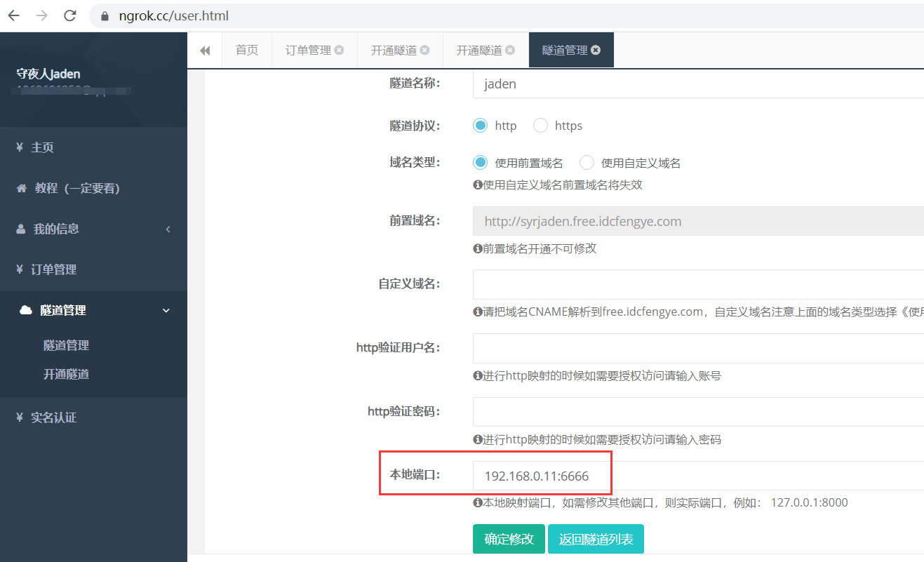Collapse the 隧道管理 sidebar section chevron

coord(166,310)
